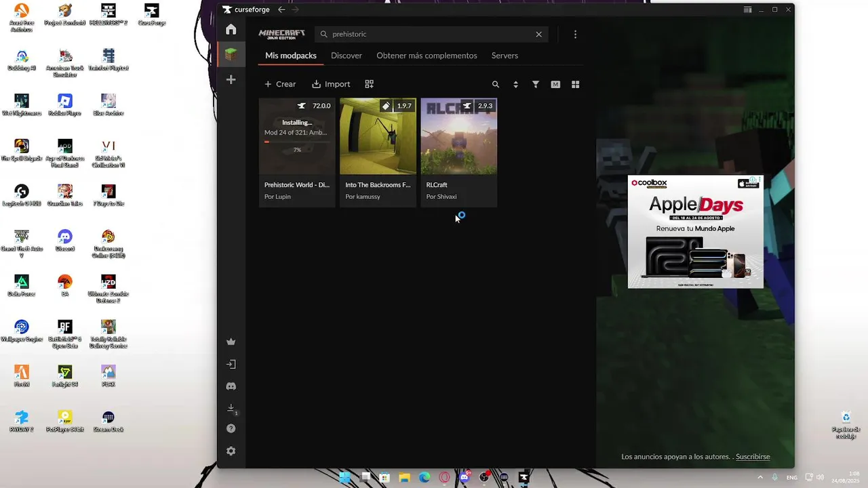Select the Stream Deck desktop icon
Screen dimensions: 868x488
(x=108, y=421)
